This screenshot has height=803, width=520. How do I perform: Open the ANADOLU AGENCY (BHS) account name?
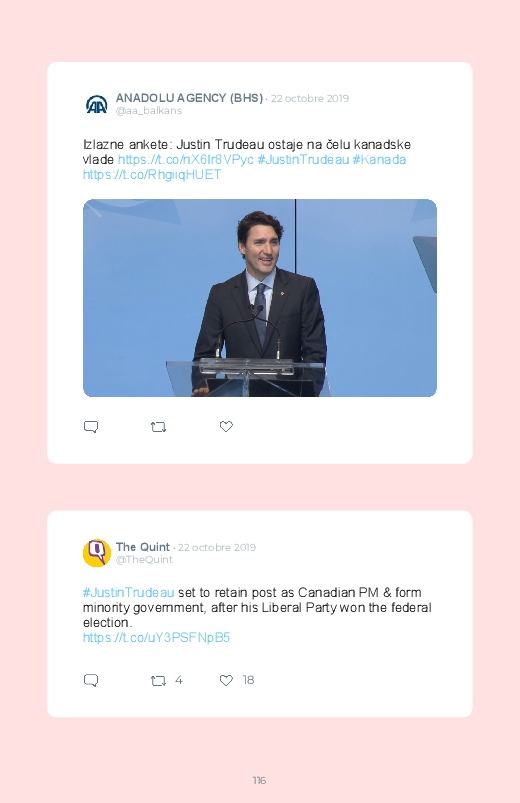(189, 98)
